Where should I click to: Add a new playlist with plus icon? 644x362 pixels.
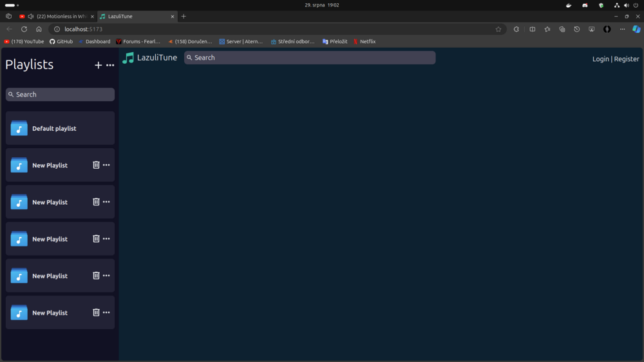click(x=98, y=65)
